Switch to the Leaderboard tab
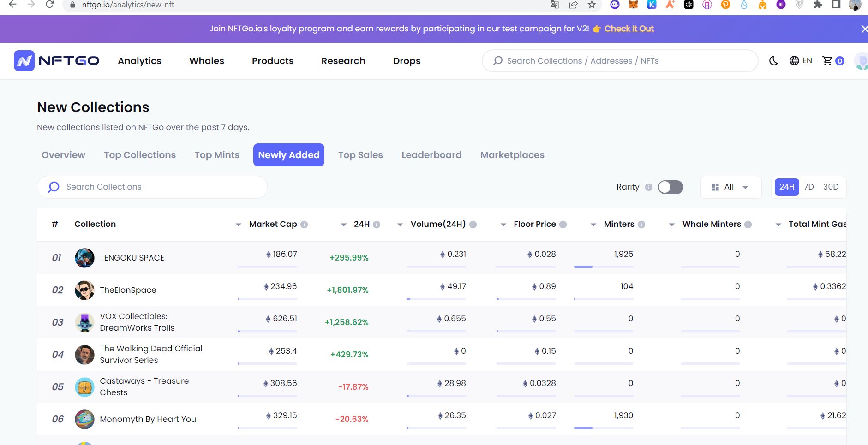 click(x=431, y=155)
